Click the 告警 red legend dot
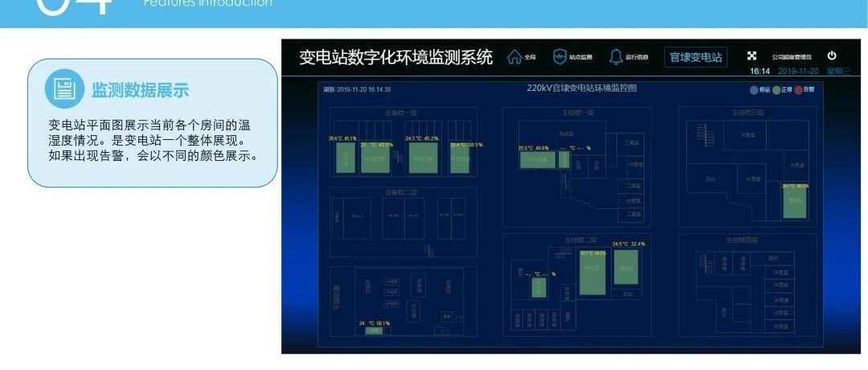The image size is (868, 370). [x=799, y=90]
